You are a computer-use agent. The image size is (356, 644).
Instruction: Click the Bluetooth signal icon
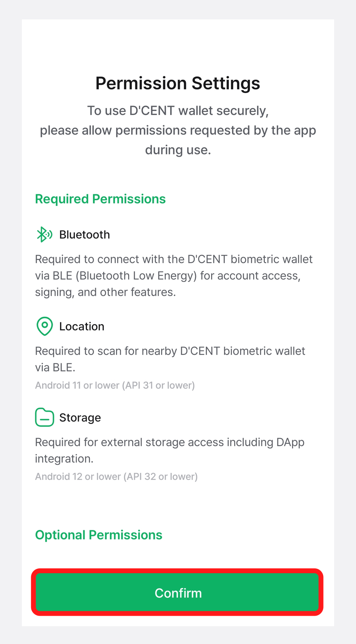click(x=45, y=235)
